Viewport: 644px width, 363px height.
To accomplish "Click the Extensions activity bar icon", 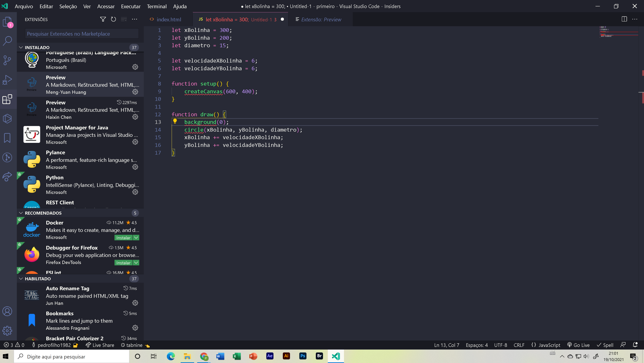I will coord(8,99).
